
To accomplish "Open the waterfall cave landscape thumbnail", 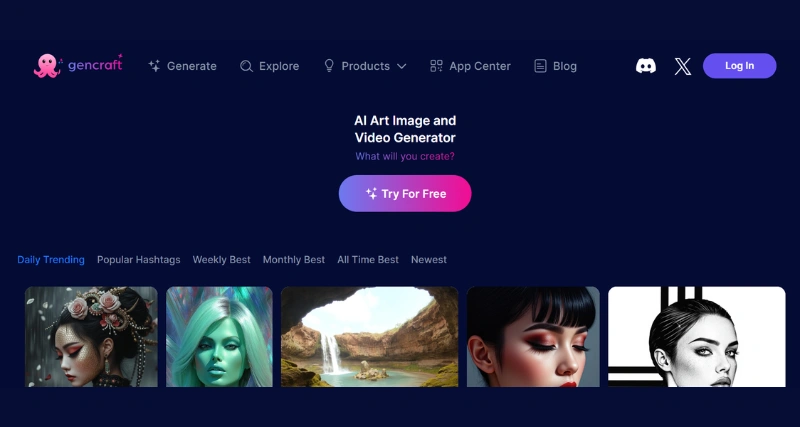I will pos(369,337).
